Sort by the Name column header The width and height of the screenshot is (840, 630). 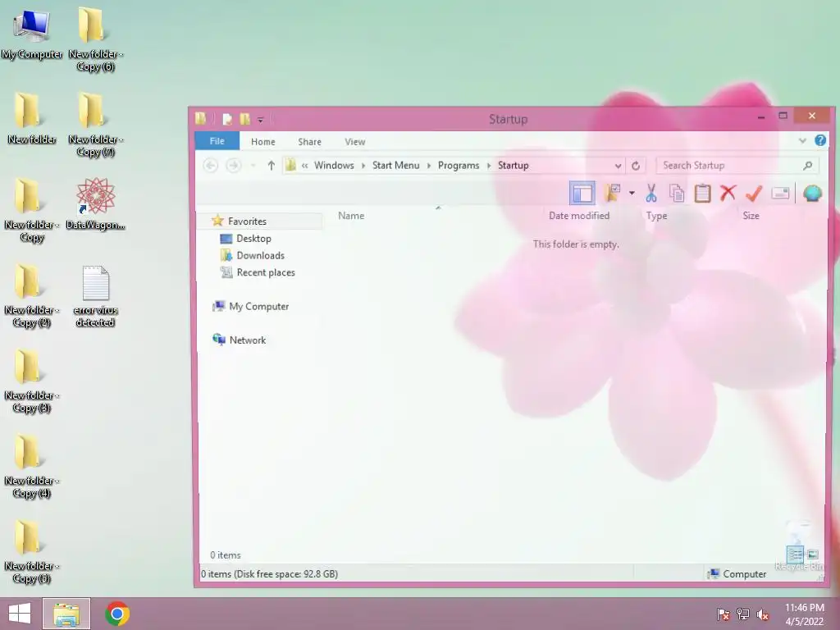(x=351, y=216)
